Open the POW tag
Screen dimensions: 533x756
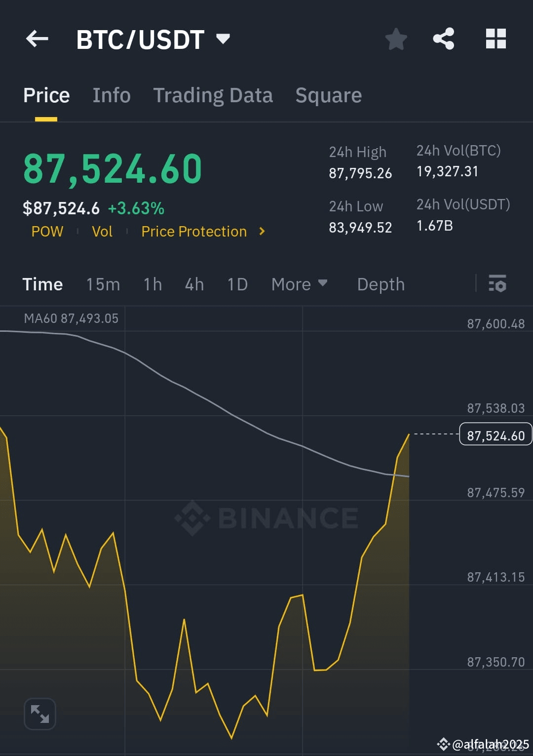pyautogui.click(x=47, y=231)
